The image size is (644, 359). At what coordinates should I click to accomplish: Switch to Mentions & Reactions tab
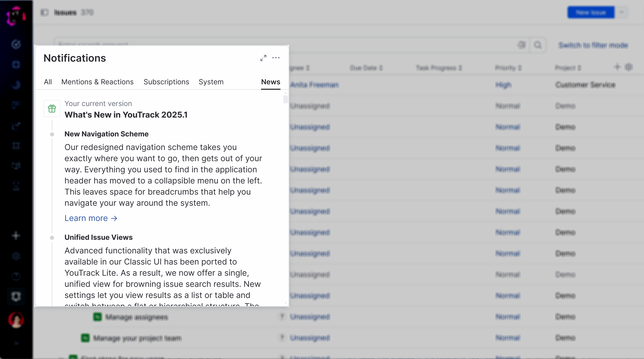point(97,82)
